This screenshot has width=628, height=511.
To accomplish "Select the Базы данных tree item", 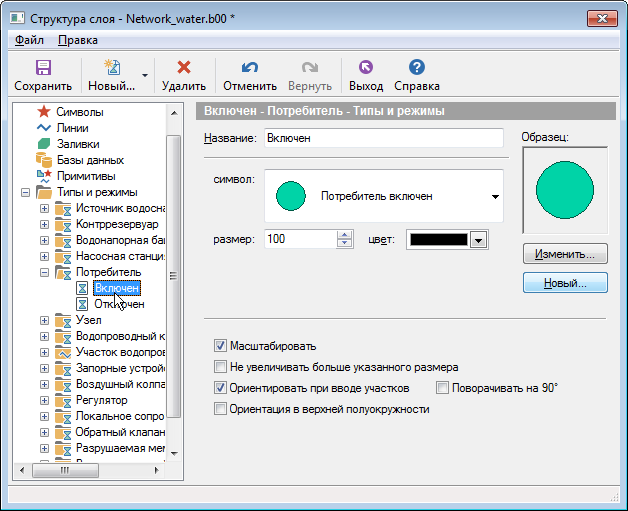I will click(x=89, y=160).
